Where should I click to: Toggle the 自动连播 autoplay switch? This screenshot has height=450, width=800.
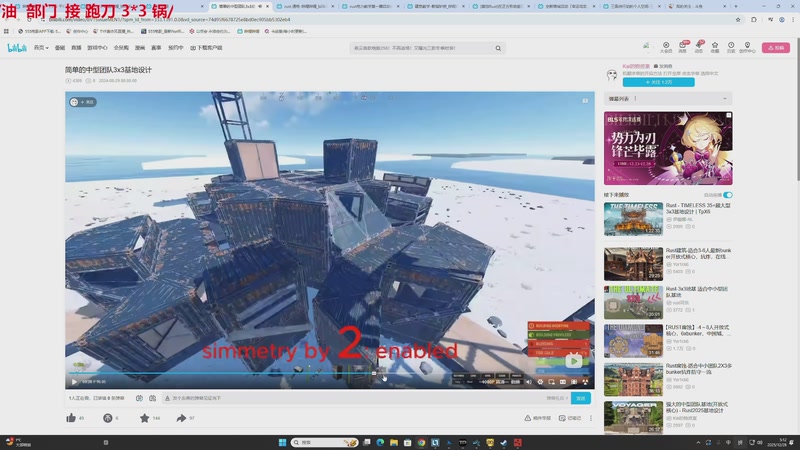pos(728,195)
